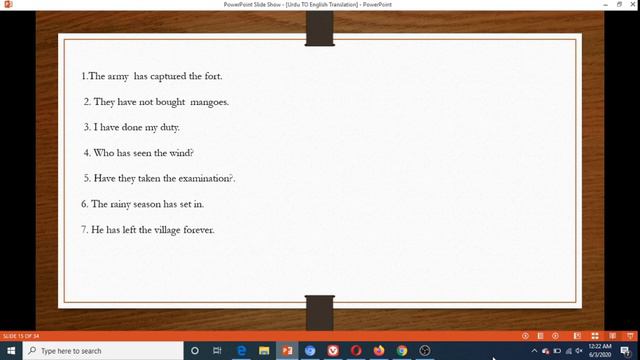Image resolution: width=640 pixels, height=360 pixels.
Task: Click the PowerPoint icon in the title bar
Action: coord(8,4)
